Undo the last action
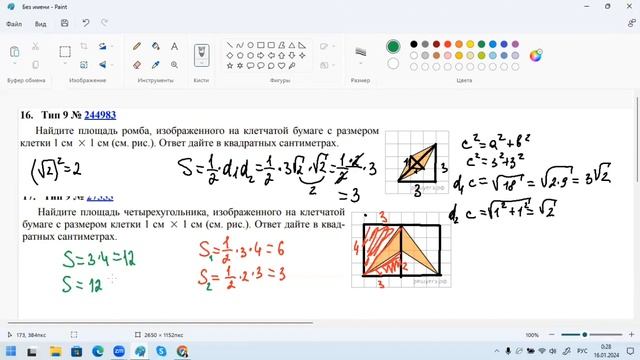Image resolution: width=640 pixels, height=360 pixels. click(x=85, y=23)
